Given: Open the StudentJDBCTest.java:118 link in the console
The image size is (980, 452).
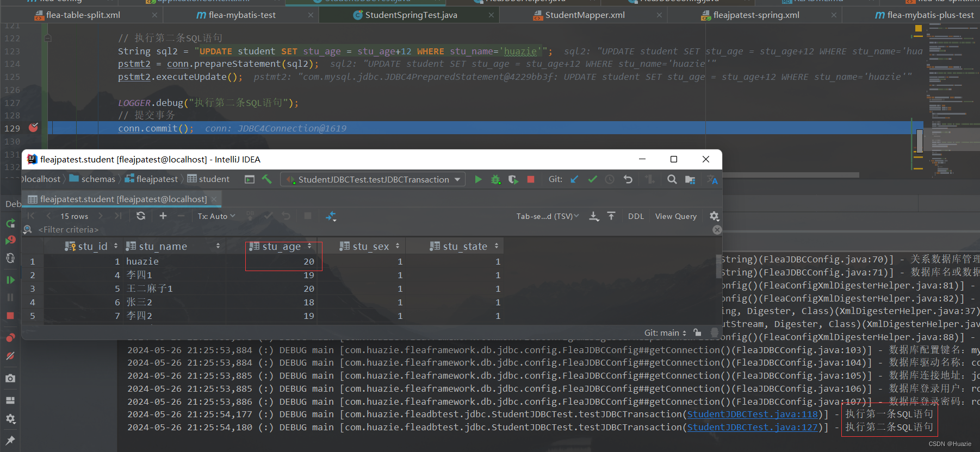Looking at the screenshot, I should click(x=753, y=415).
